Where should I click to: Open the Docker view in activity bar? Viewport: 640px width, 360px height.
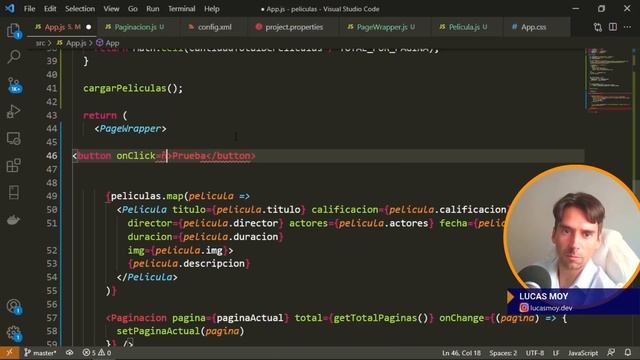click(13, 220)
